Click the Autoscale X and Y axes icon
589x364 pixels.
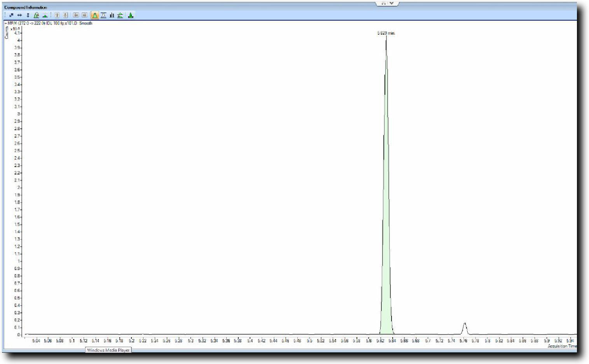coord(11,15)
